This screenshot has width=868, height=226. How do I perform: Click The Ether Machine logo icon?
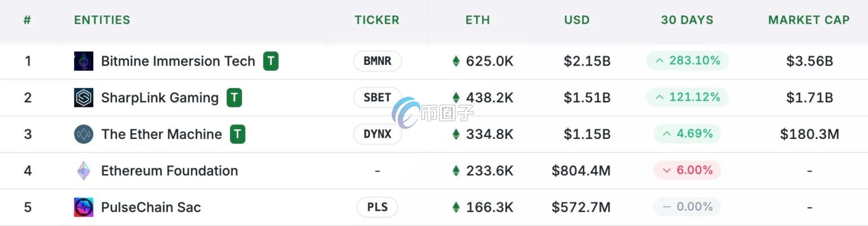point(84,134)
